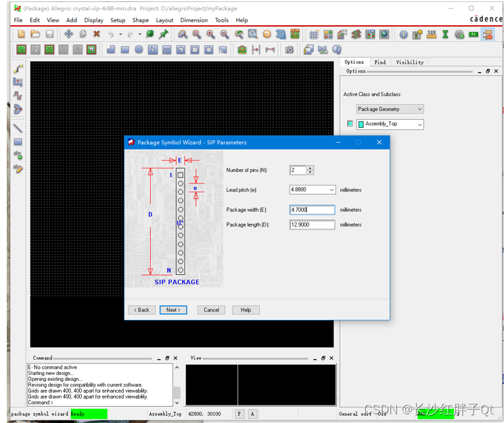Click the Next button in wizard
This screenshot has height=423, width=504.
[x=173, y=310]
